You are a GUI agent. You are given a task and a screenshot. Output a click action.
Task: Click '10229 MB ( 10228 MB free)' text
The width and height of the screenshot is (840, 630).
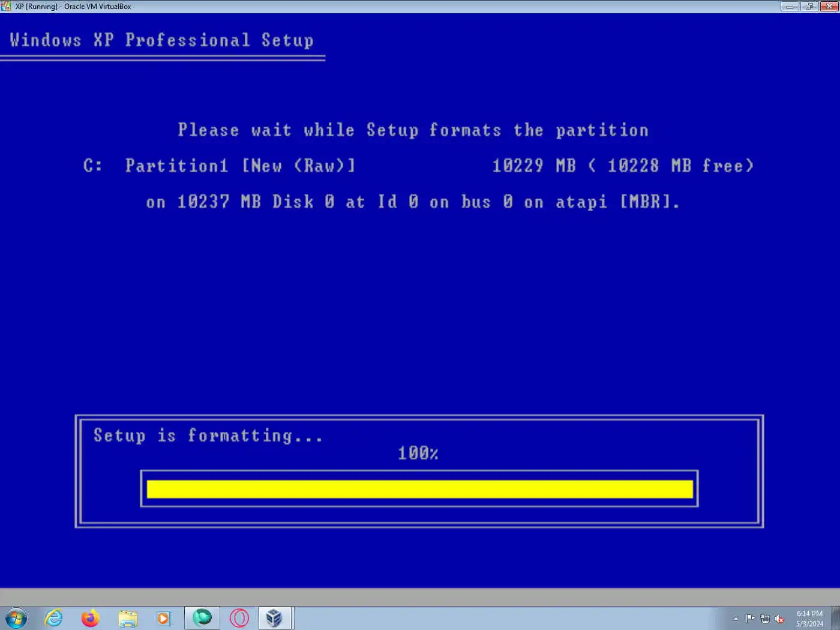tap(623, 166)
